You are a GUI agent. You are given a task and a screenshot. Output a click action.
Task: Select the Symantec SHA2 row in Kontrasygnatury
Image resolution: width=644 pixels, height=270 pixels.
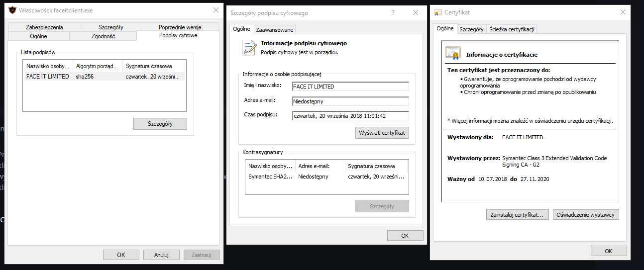pos(327,177)
